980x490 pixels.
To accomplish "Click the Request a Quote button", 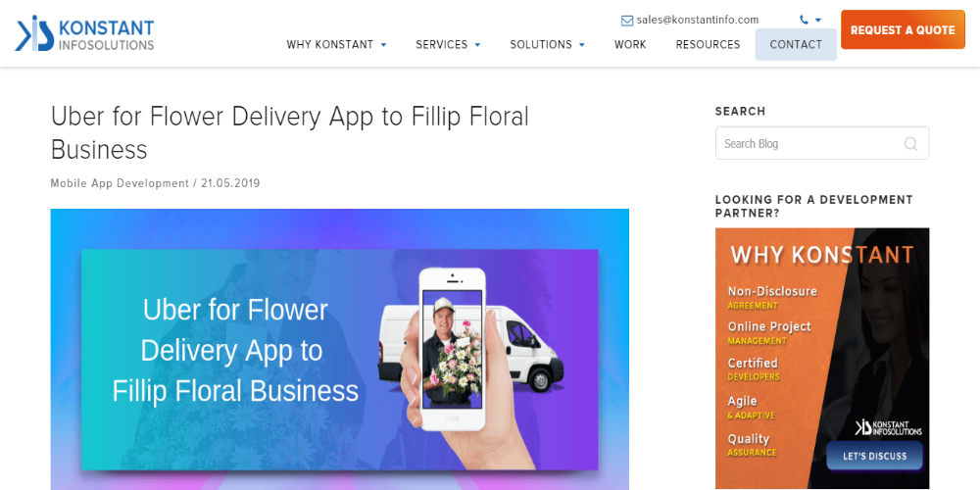I will click(903, 29).
